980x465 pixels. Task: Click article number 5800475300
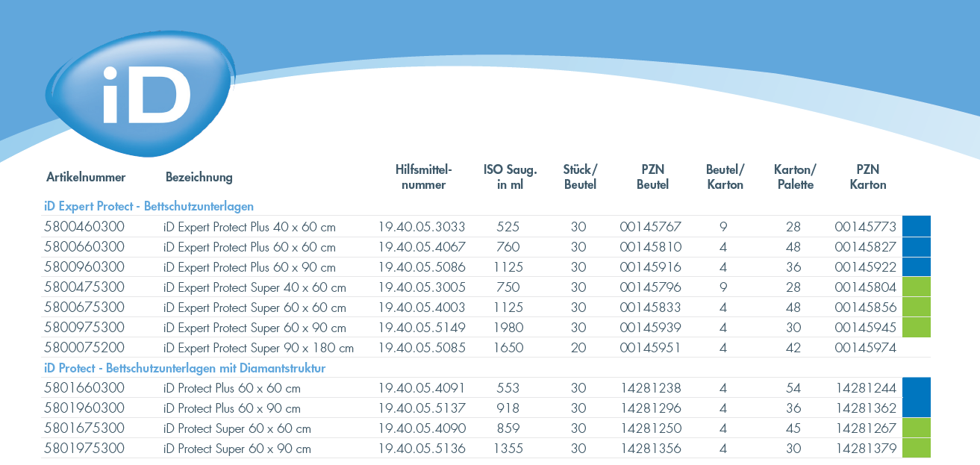pos(84,287)
